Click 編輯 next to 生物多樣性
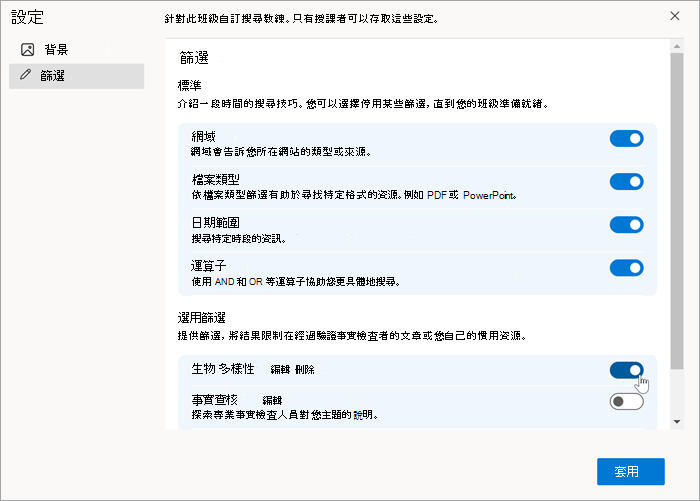The image size is (700, 501). tap(280, 369)
